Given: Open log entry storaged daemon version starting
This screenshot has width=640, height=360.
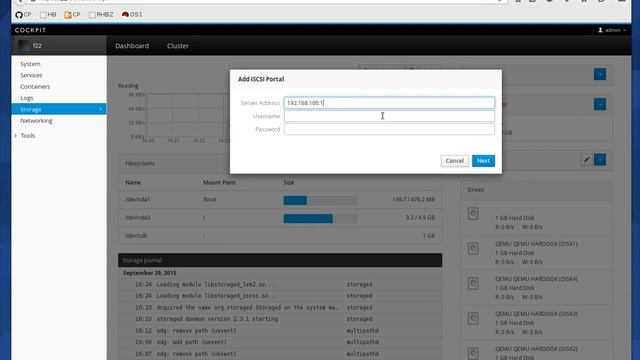Looking at the screenshot, I should pos(280,319).
